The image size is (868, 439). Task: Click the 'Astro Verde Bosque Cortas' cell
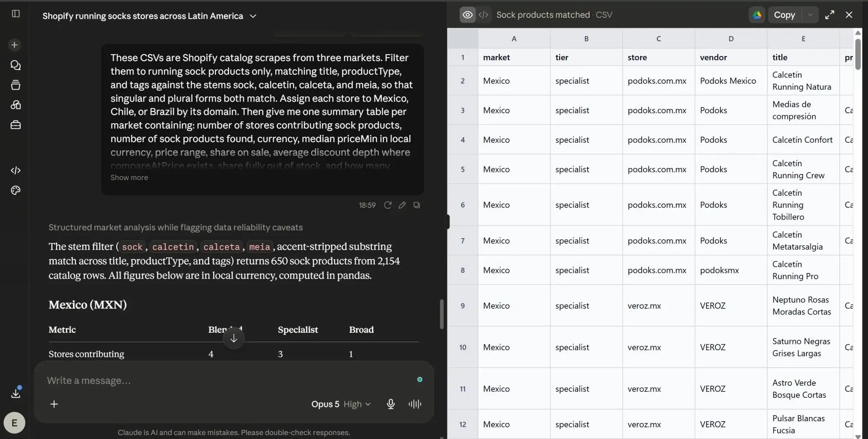[803, 389]
